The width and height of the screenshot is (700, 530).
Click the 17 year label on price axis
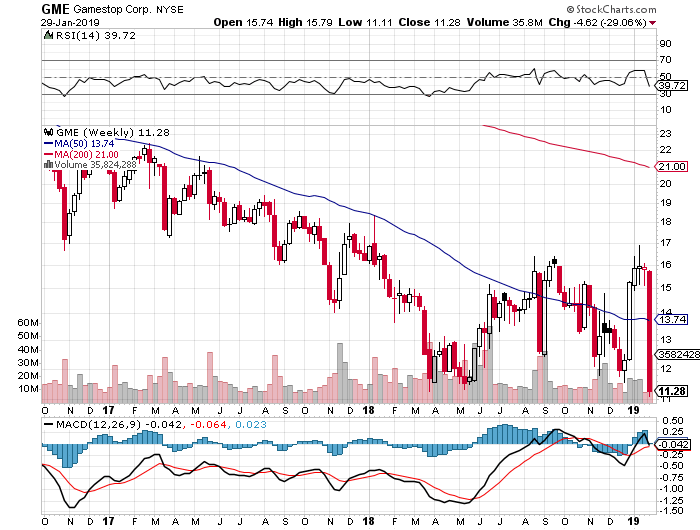(x=108, y=410)
